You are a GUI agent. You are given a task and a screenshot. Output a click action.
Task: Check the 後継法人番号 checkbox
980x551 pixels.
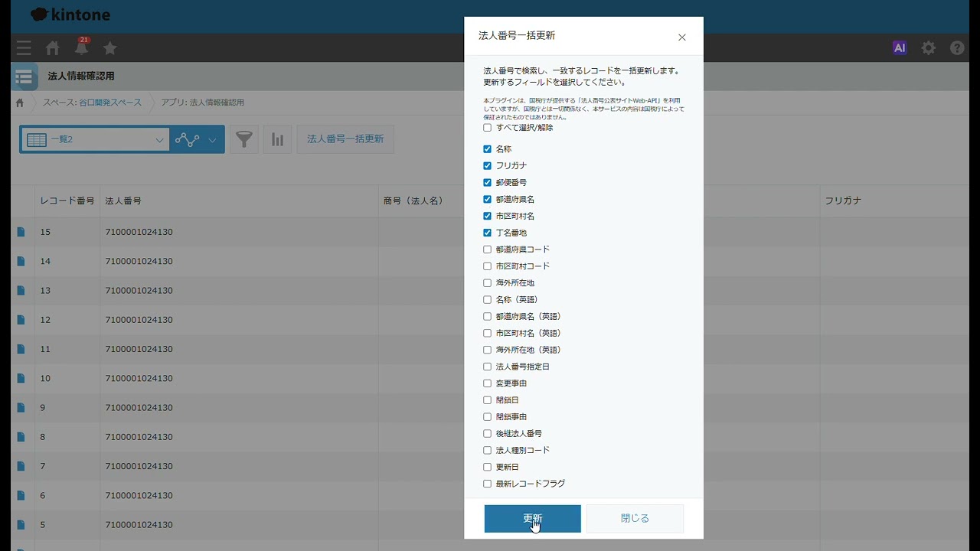click(x=487, y=434)
